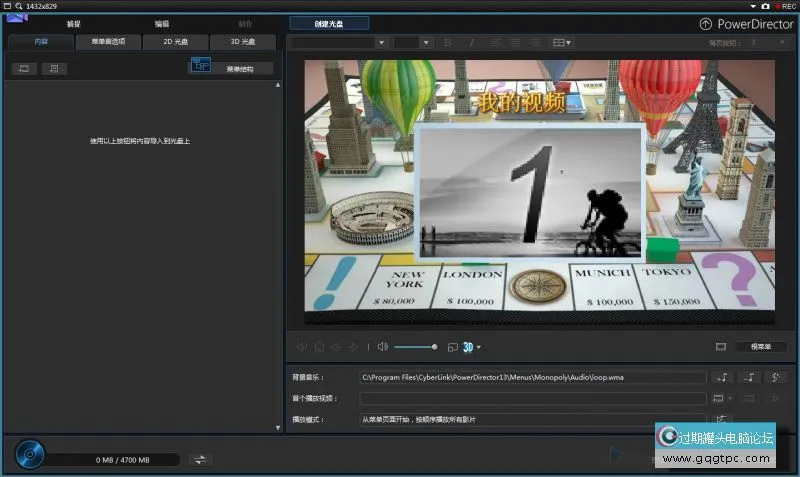Click the background music path field
Viewport: 800px width, 477px height.
point(534,377)
